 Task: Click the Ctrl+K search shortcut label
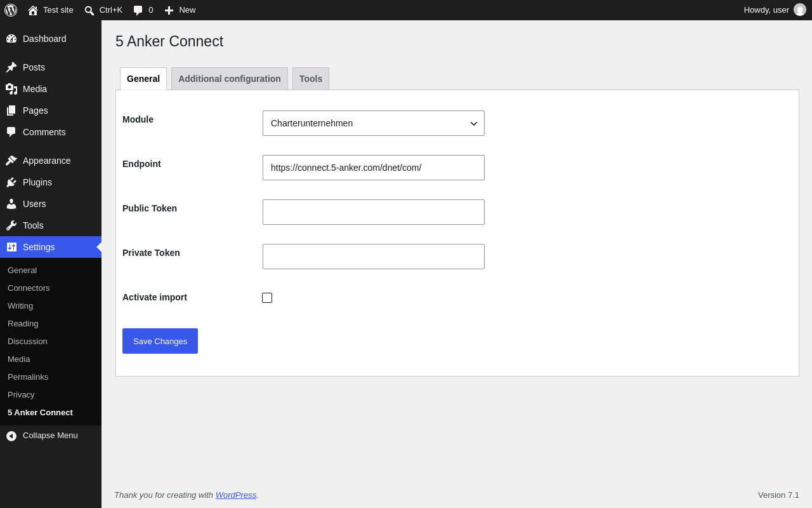(x=111, y=10)
